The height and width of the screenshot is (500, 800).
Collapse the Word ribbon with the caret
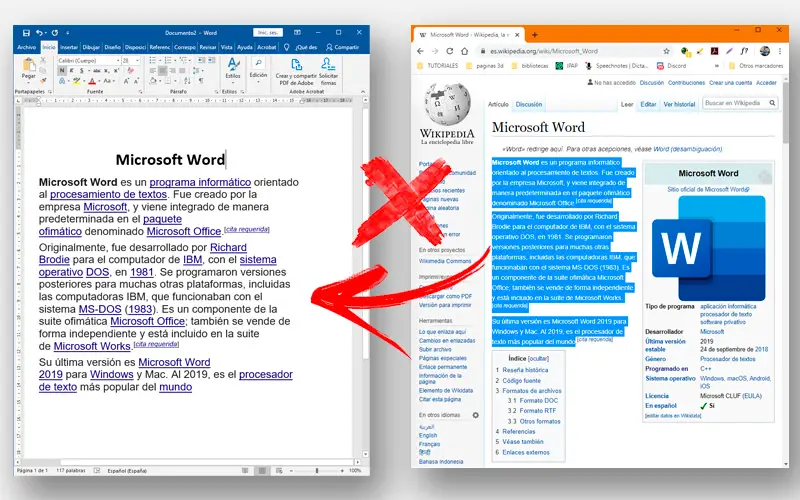tap(363, 91)
